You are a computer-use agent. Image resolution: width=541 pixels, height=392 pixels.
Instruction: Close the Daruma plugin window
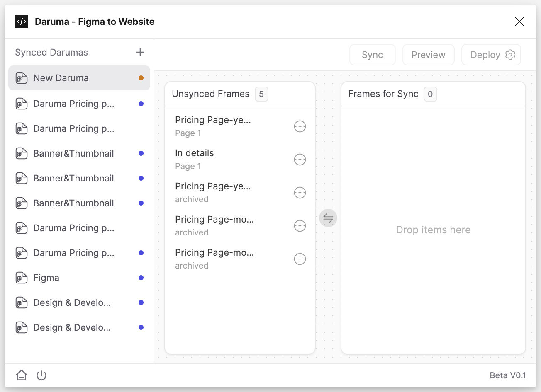click(519, 22)
